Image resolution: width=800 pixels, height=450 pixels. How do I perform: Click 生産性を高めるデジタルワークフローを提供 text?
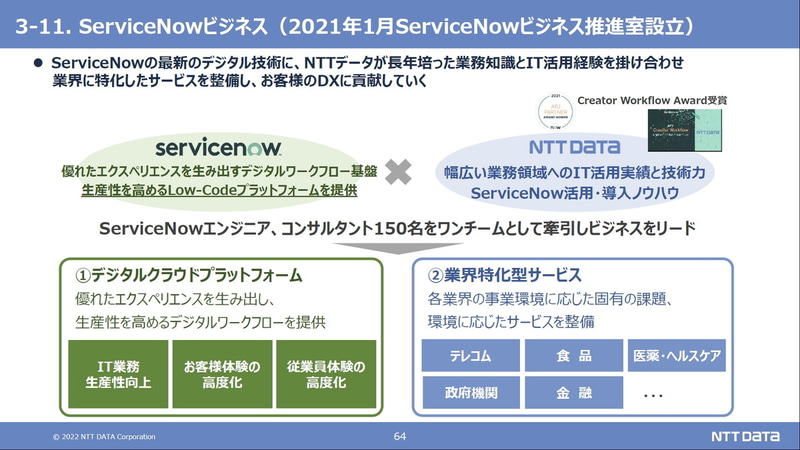[x=201, y=322]
